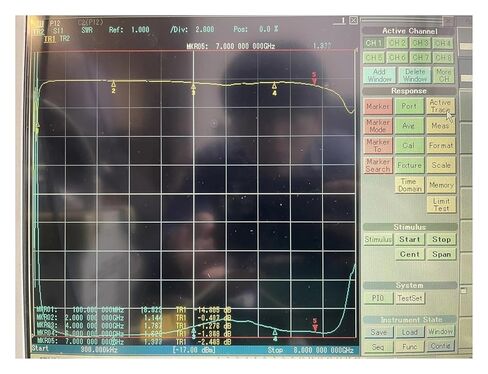Select channel CH 8
Viewport: 488px width, 374px height.
point(443,58)
